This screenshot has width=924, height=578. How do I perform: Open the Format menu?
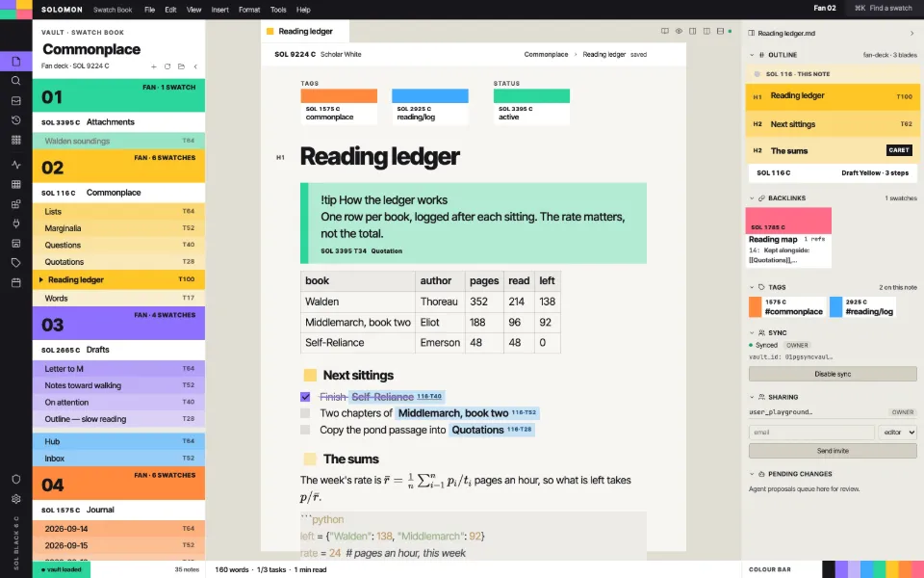(x=249, y=10)
